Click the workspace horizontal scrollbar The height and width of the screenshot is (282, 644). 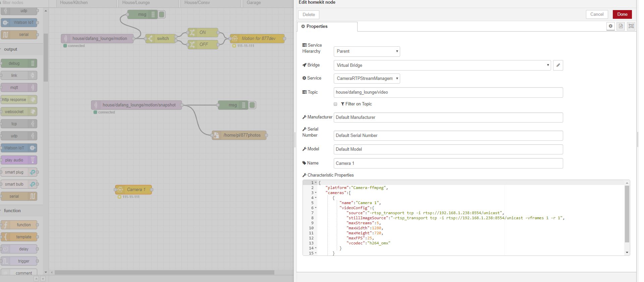pyautogui.click(x=164, y=272)
